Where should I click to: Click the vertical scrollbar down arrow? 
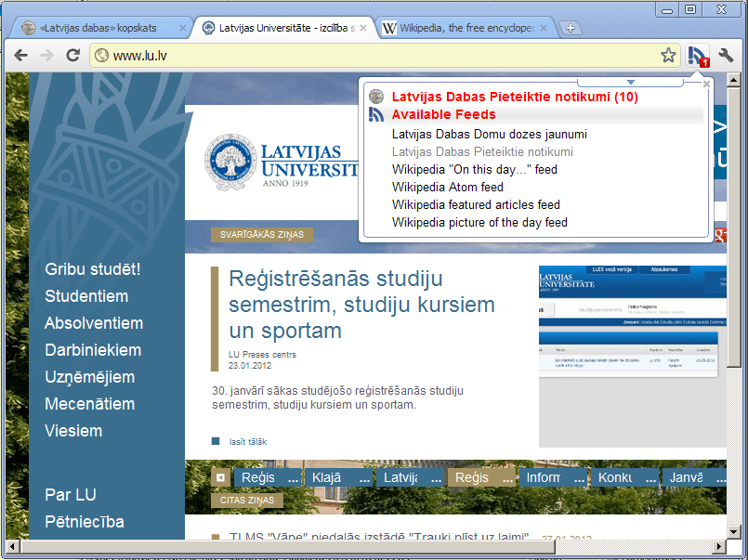(734, 531)
